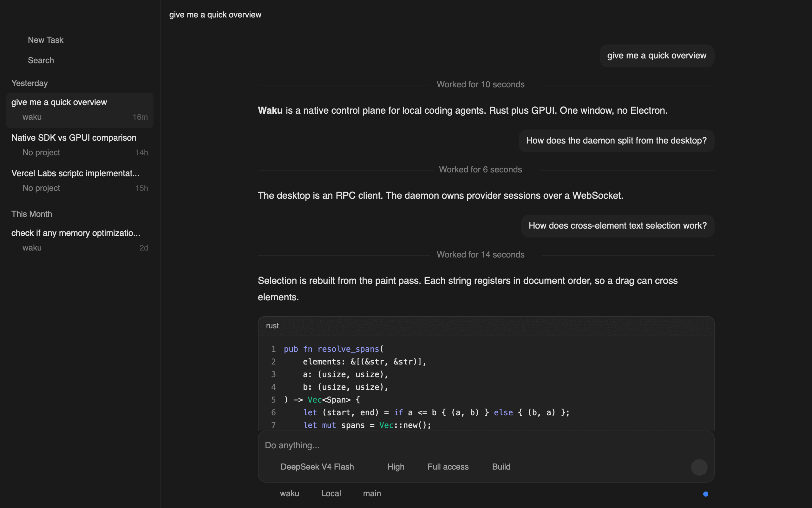The width and height of the screenshot is (812, 508).
Task: Open the DeepSeek V4 Flash model selector
Action: click(317, 467)
